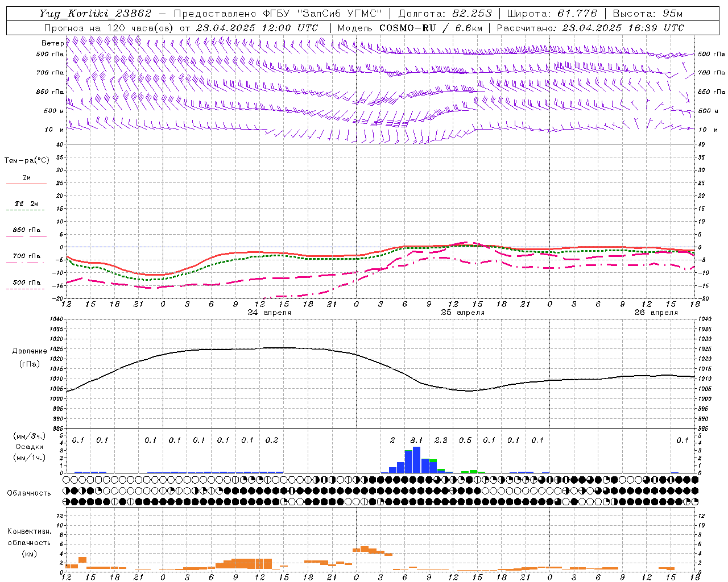Click the dashed line under Td 2м legend
Image resolution: width=728 pixels, height=582 pixels.
click(26, 210)
